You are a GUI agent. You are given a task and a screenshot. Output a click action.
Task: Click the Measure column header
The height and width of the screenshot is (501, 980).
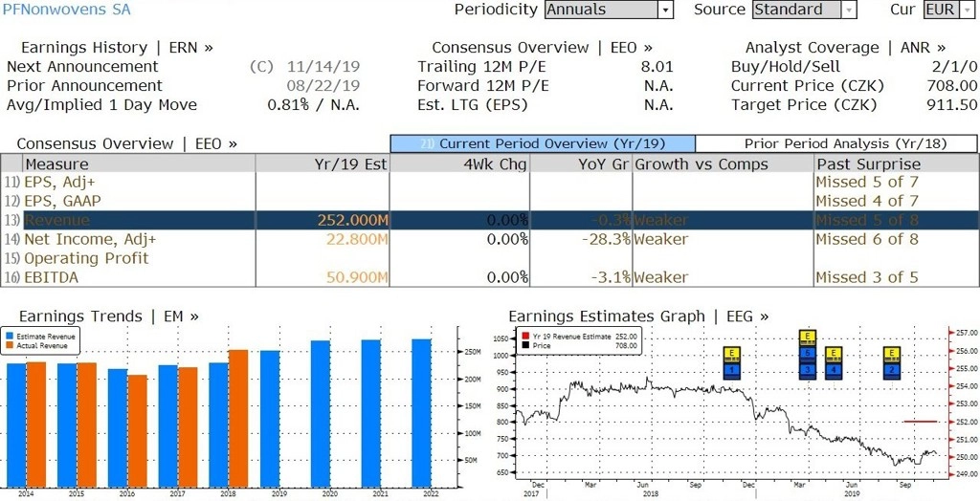[x=138, y=163]
